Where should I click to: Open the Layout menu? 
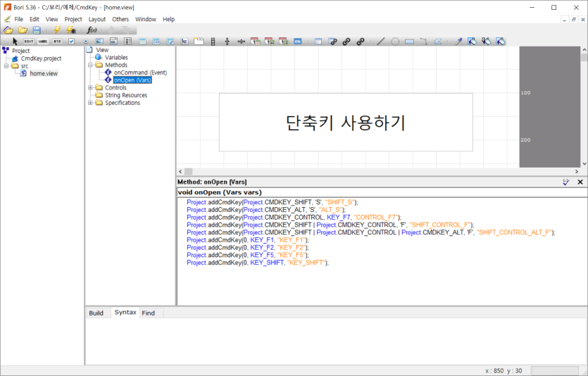pos(97,19)
